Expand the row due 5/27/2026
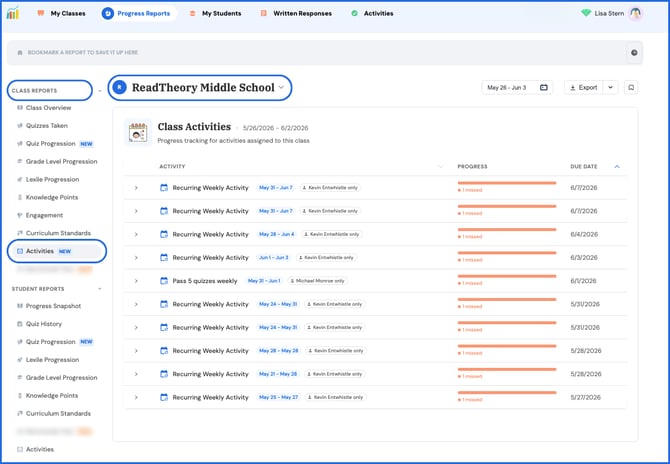This screenshot has height=464, width=670. (136, 397)
